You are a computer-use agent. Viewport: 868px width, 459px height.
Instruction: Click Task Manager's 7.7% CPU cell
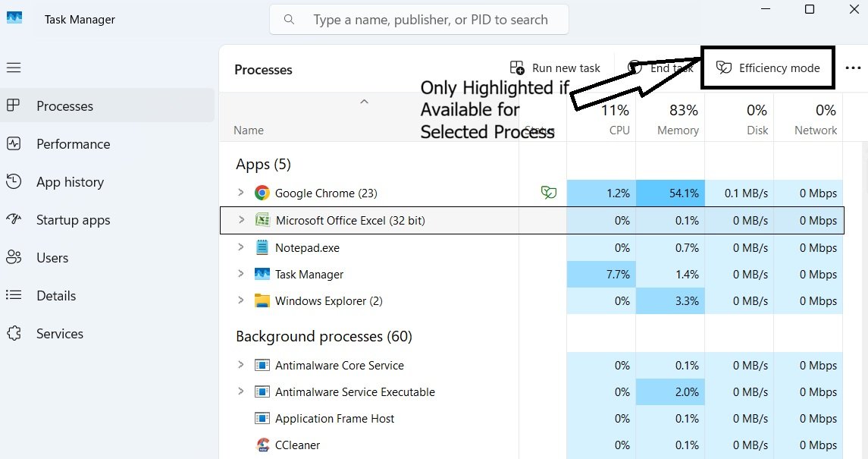601,274
